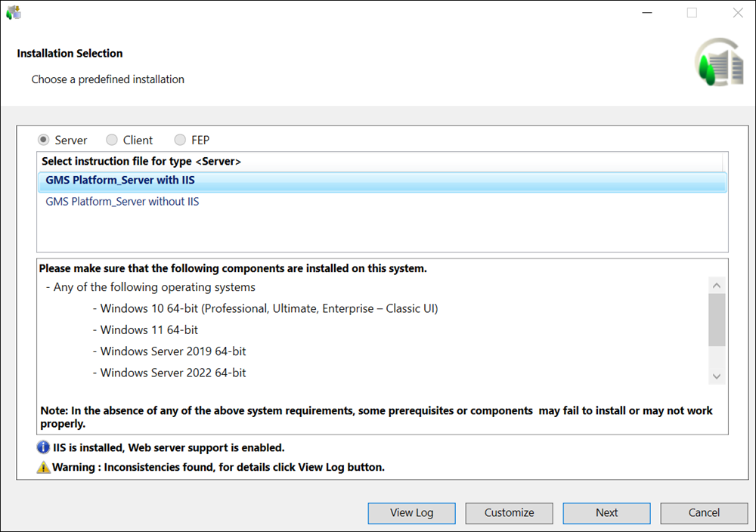Click the requirements list scrollbar thumb
Screen dimensions: 756x532
click(717, 319)
